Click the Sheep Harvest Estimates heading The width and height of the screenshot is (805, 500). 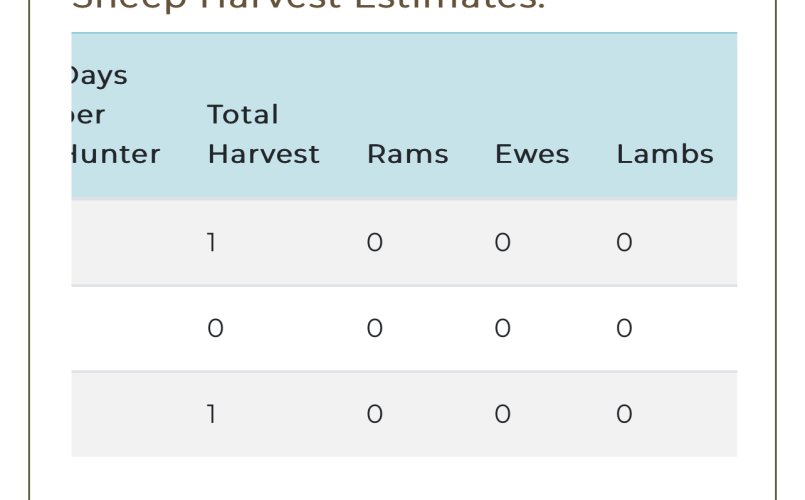pos(308,5)
